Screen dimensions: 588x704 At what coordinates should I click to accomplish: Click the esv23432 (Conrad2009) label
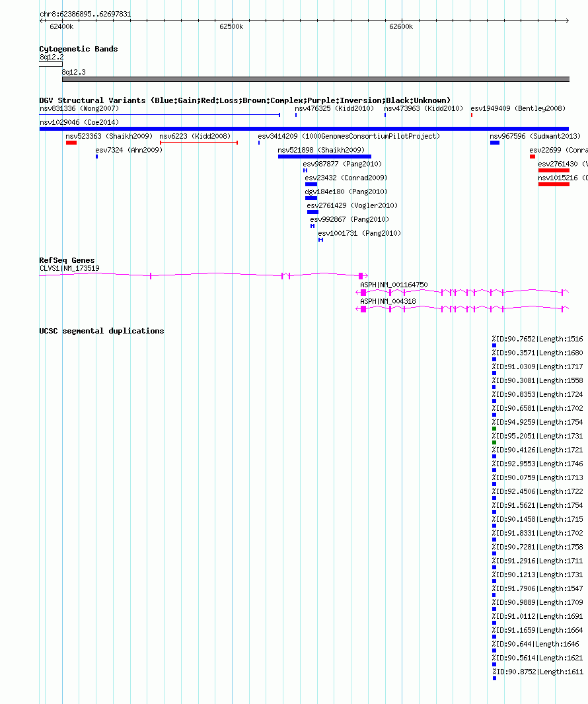pyautogui.click(x=346, y=178)
